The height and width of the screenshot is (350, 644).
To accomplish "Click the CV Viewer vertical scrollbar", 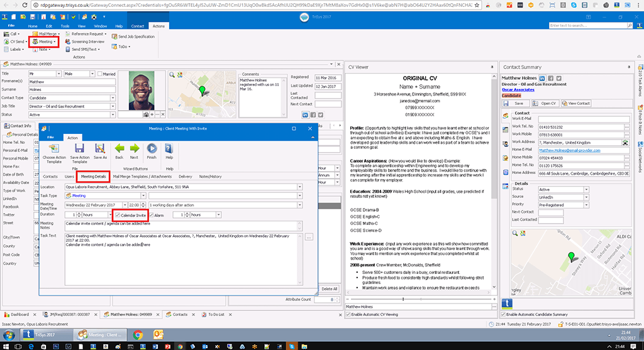I will [x=494, y=180].
